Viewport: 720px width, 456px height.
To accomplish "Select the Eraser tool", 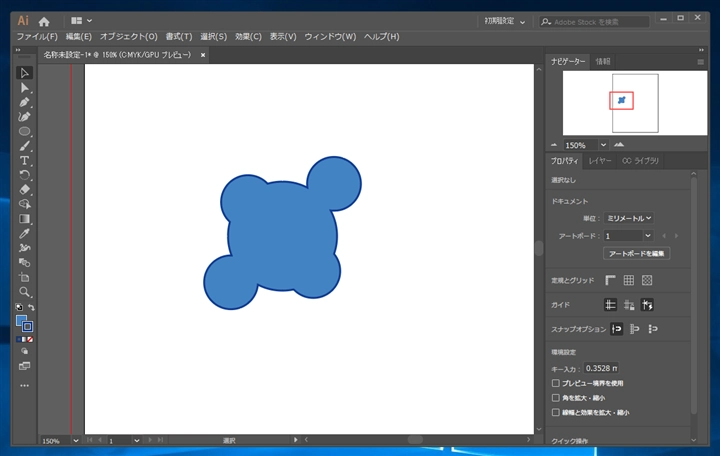I will pyautogui.click(x=24, y=189).
